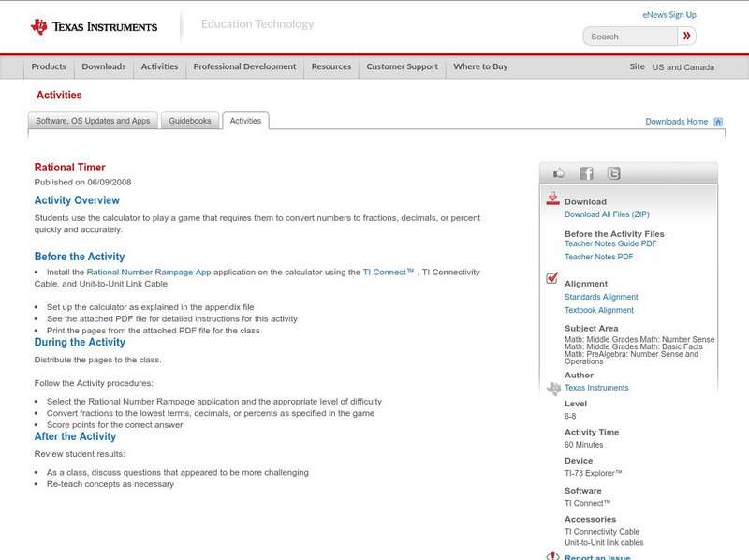The image size is (749, 560).
Task: Open the US and Canada site selector
Action: 683,67
